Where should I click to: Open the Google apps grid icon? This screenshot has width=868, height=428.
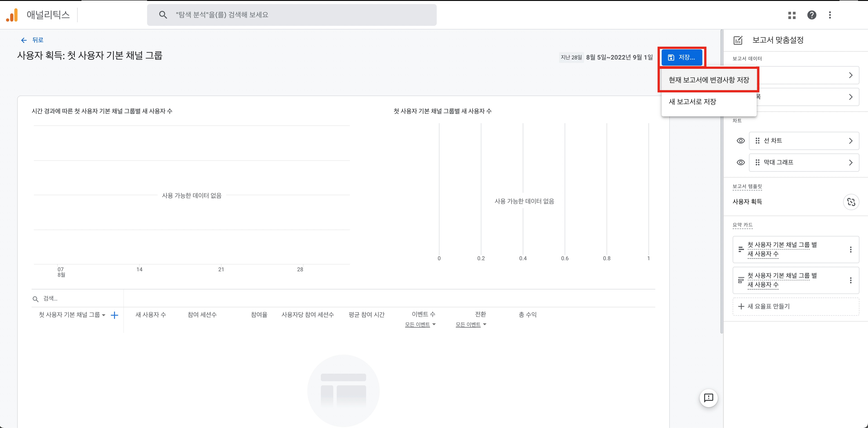click(792, 15)
